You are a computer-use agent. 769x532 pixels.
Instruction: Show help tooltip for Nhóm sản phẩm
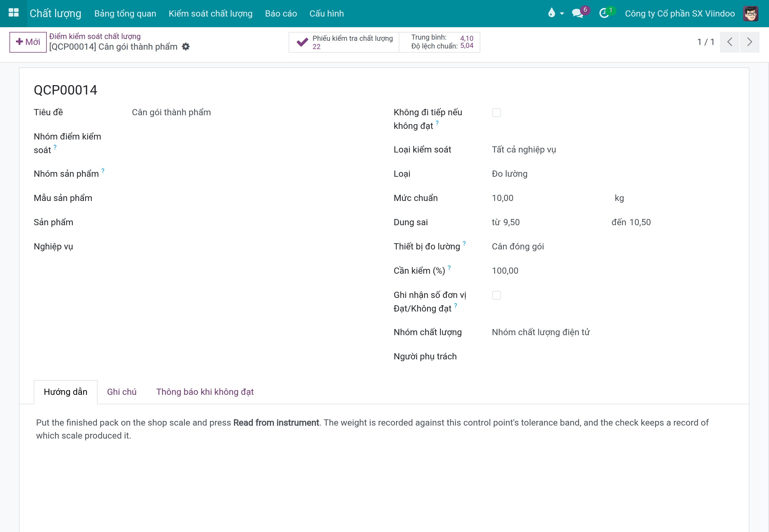(103, 171)
